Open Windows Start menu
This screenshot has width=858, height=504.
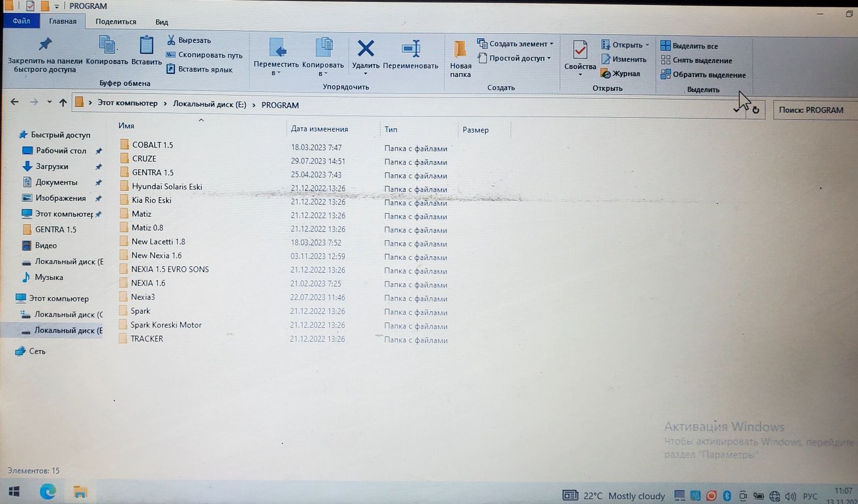coord(14,491)
